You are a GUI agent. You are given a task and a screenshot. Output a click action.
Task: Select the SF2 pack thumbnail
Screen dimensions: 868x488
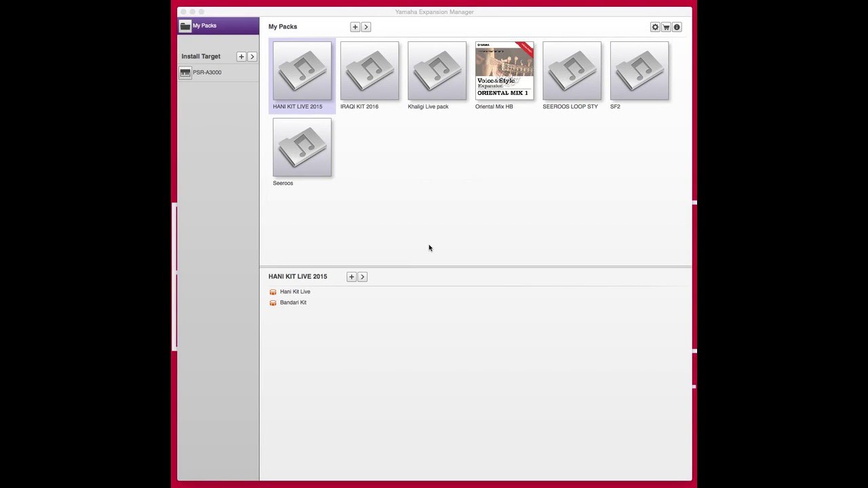(639, 71)
